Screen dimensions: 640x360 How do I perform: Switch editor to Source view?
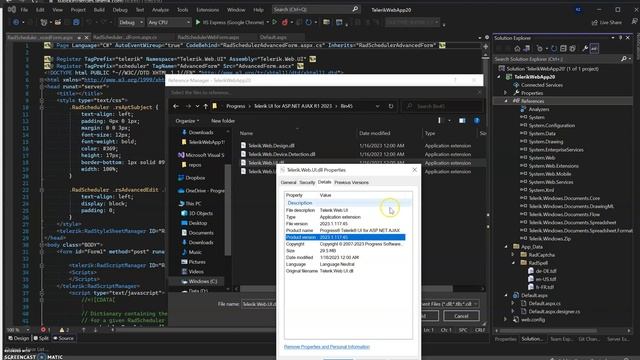coord(63,338)
